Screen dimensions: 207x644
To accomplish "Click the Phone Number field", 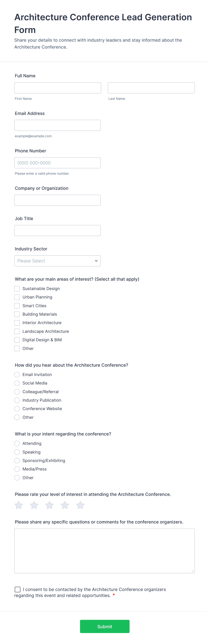I will click(x=57, y=163).
